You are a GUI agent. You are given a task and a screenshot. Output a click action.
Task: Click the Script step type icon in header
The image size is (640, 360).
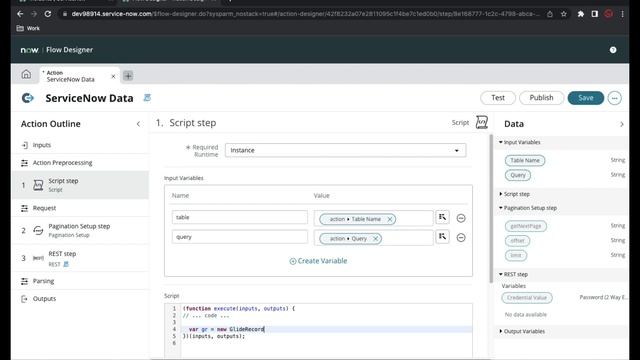point(482,122)
